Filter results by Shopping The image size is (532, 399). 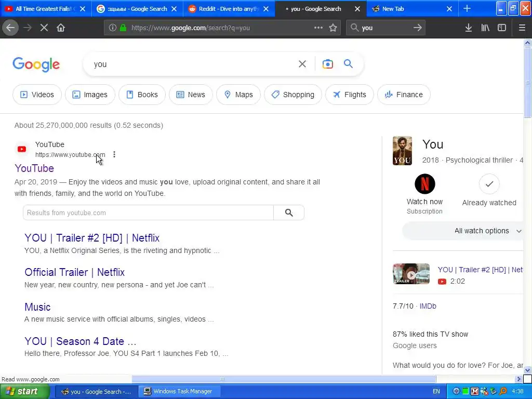click(x=293, y=95)
